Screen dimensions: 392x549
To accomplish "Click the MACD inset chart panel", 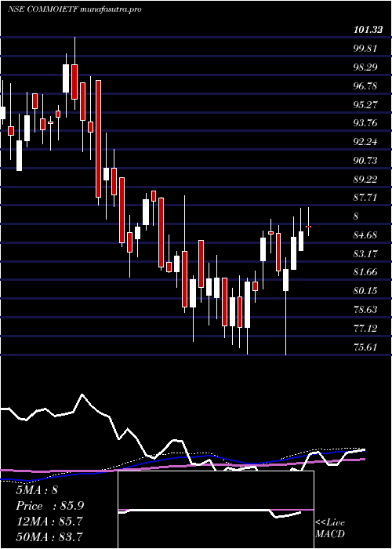I will [216, 510].
